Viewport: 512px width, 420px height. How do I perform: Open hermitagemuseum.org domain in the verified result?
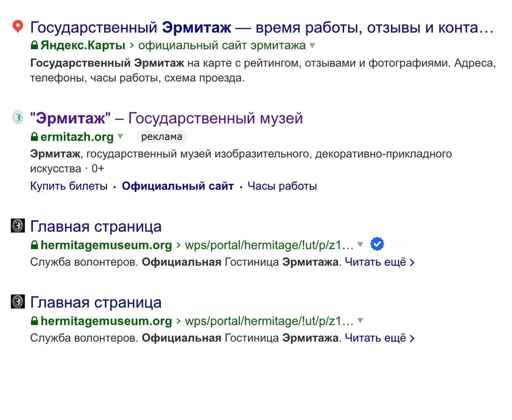click(x=106, y=245)
